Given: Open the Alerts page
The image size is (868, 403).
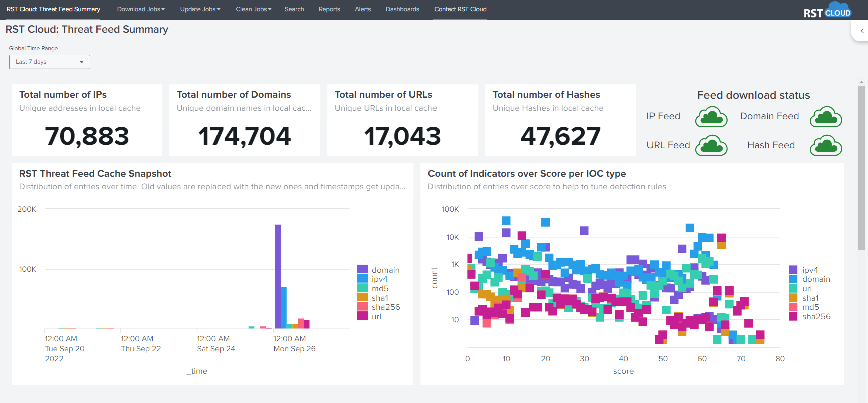Looking at the screenshot, I should click(363, 9).
